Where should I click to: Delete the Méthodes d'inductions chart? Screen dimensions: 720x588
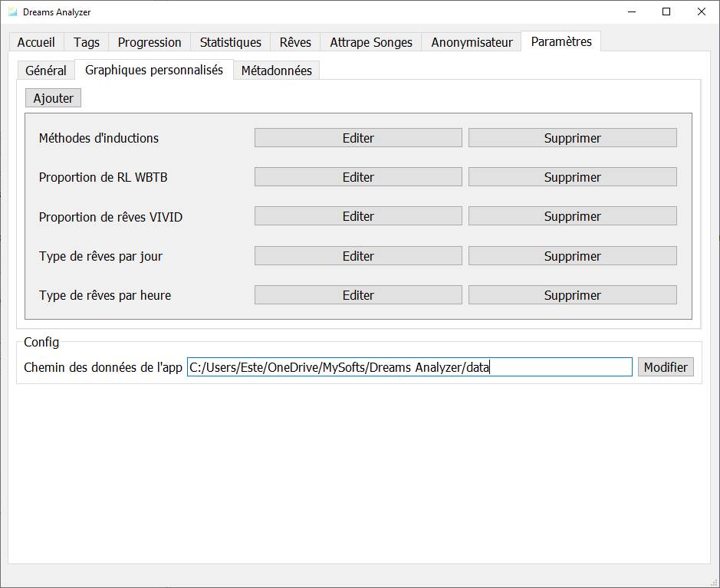(x=573, y=138)
